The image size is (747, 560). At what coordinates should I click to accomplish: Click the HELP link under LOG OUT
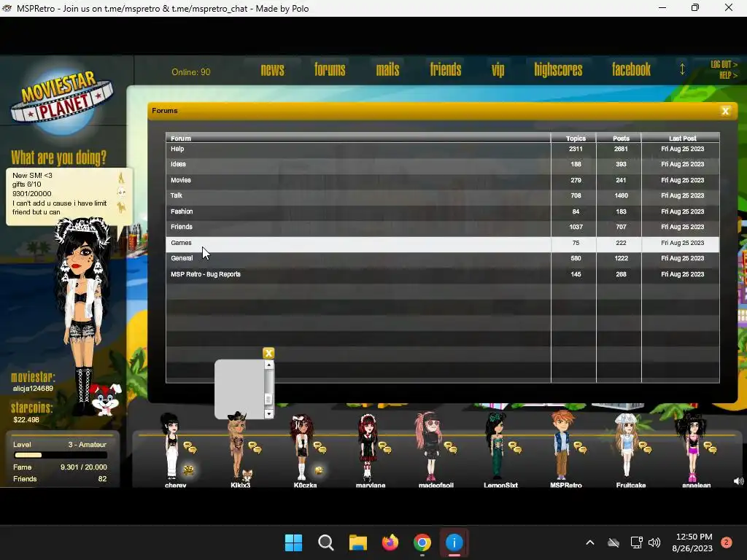728,75
